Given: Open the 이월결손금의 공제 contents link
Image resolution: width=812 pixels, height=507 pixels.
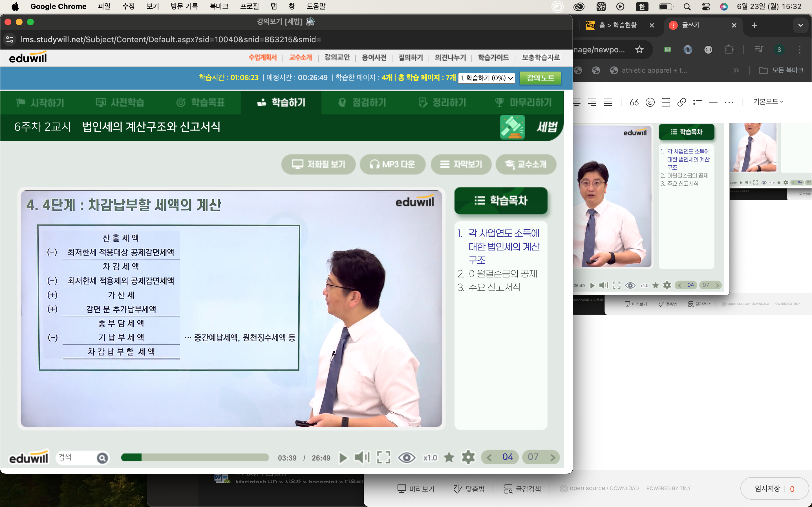Looking at the screenshot, I should (x=503, y=273).
